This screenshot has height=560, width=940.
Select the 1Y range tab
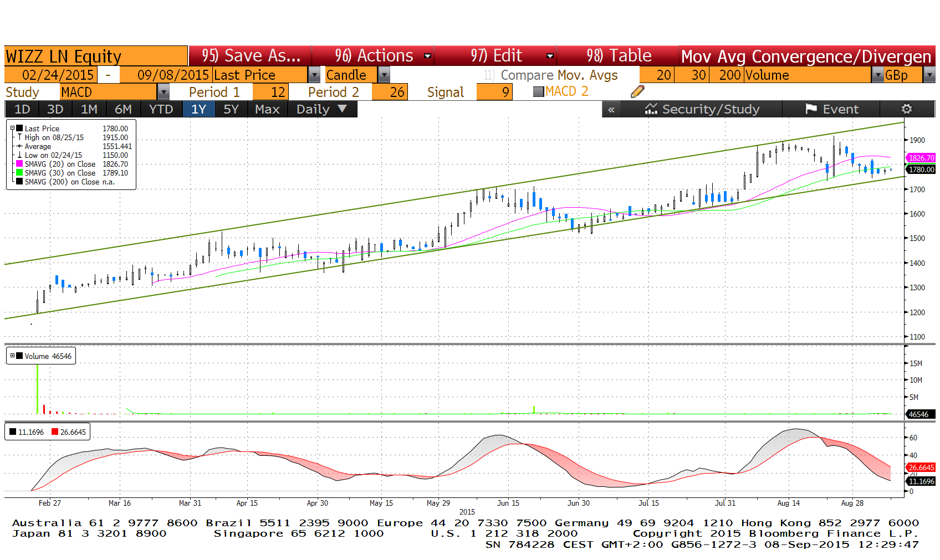click(x=198, y=109)
